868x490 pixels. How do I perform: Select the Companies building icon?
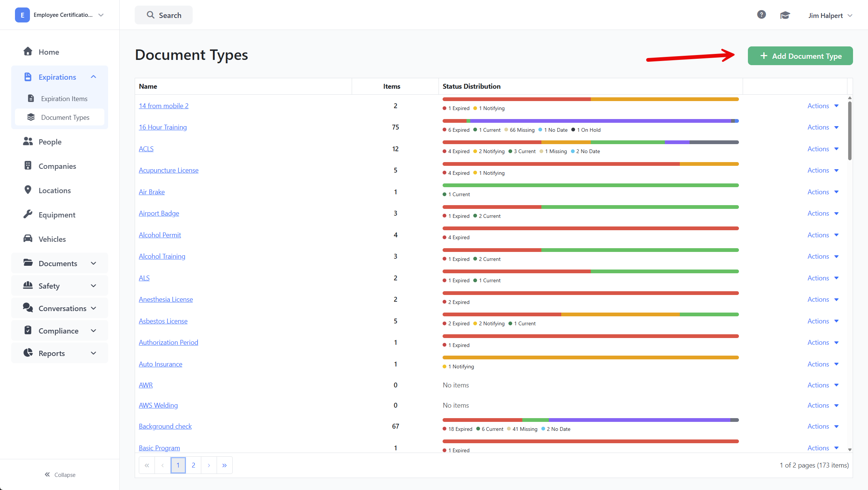[28, 166]
